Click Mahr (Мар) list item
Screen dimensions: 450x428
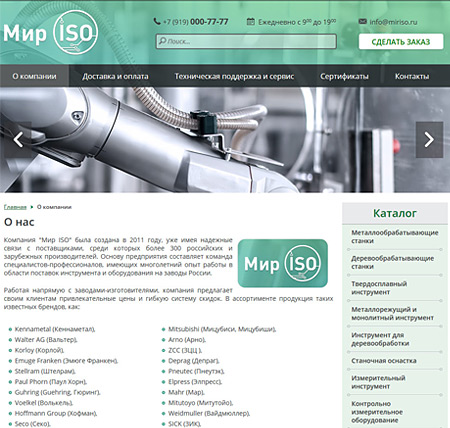[x=186, y=392]
